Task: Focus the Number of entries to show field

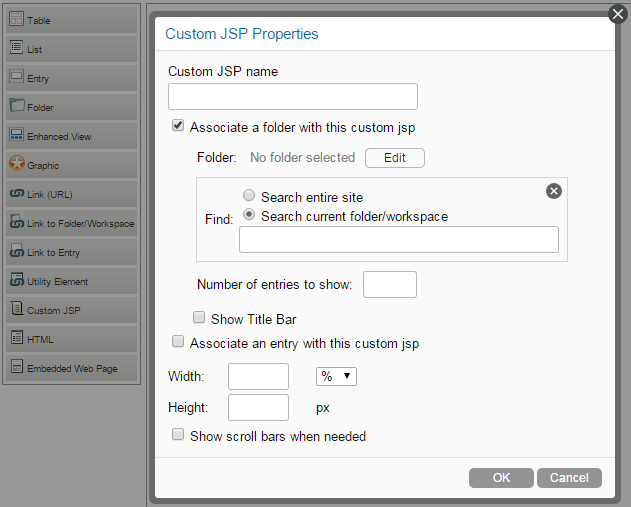Action: tap(389, 285)
